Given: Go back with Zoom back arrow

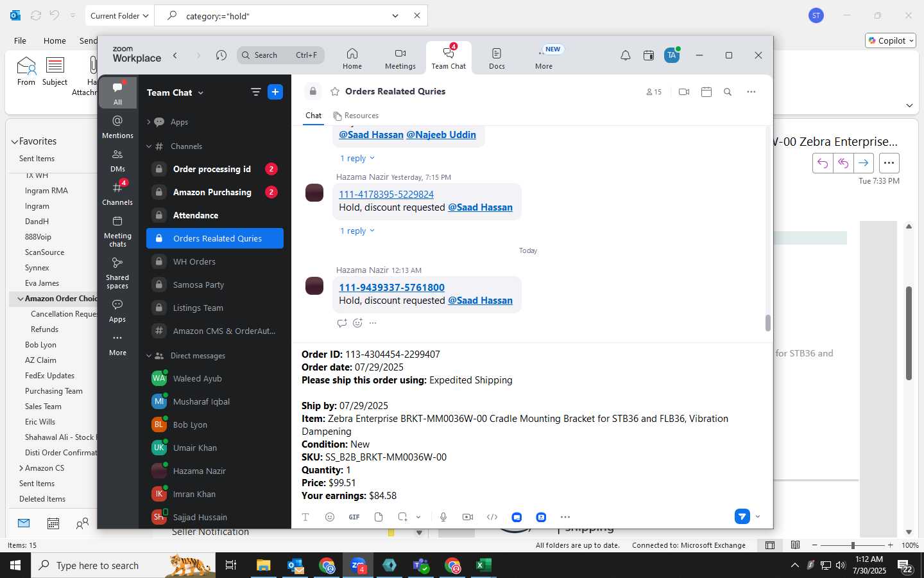Looking at the screenshot, I should (175, 56).
